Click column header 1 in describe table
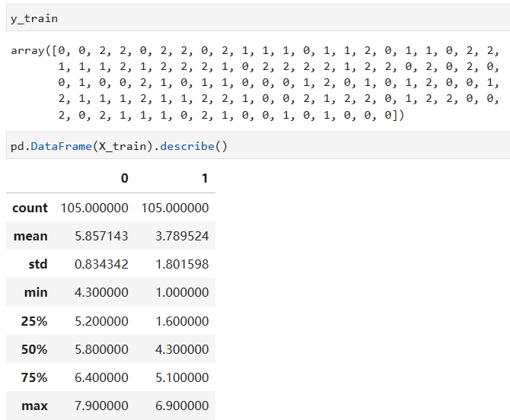Screen dimensions: 510x420 coord(205,178)
